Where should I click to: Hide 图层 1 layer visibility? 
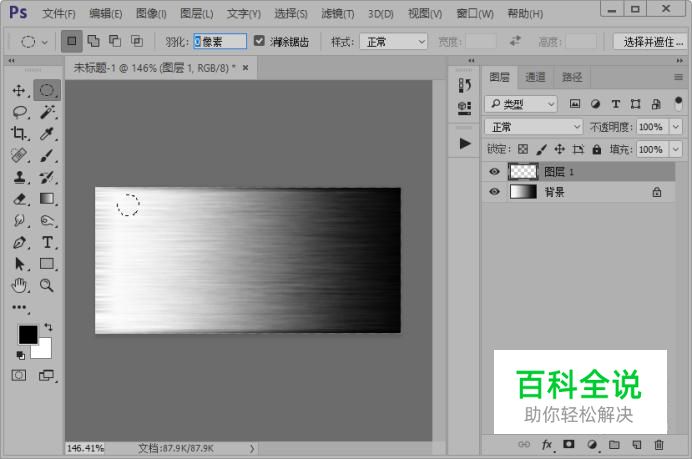(x=494, y=172)
